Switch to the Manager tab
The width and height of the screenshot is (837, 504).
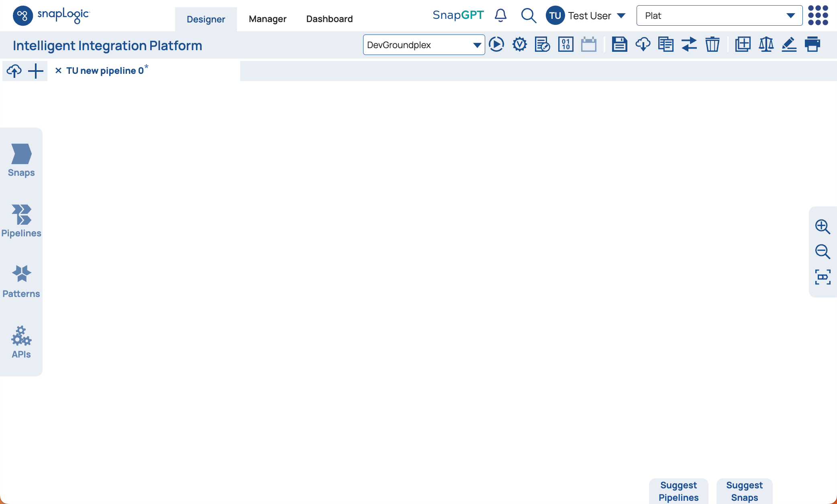coord(267,19)
